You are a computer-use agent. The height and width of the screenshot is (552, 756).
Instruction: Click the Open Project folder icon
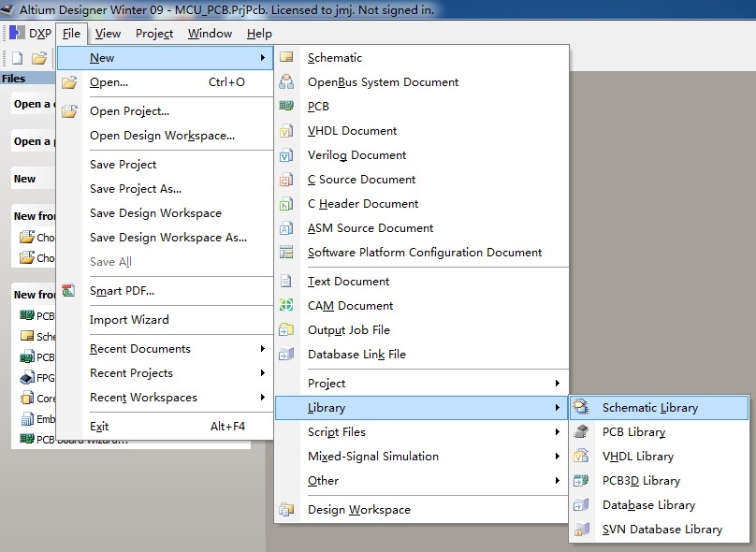point(69,111)
